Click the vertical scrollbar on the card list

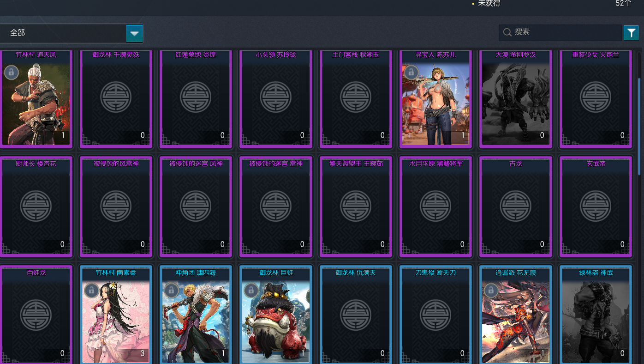(639, 126)
